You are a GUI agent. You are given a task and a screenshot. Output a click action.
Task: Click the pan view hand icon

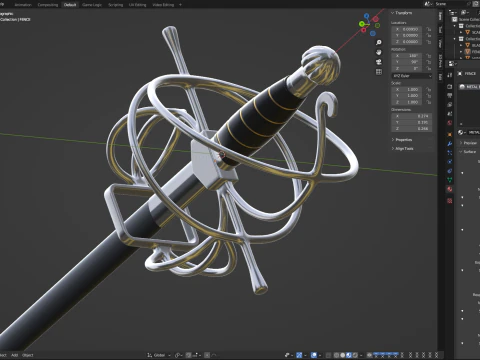tap(379, 52)
